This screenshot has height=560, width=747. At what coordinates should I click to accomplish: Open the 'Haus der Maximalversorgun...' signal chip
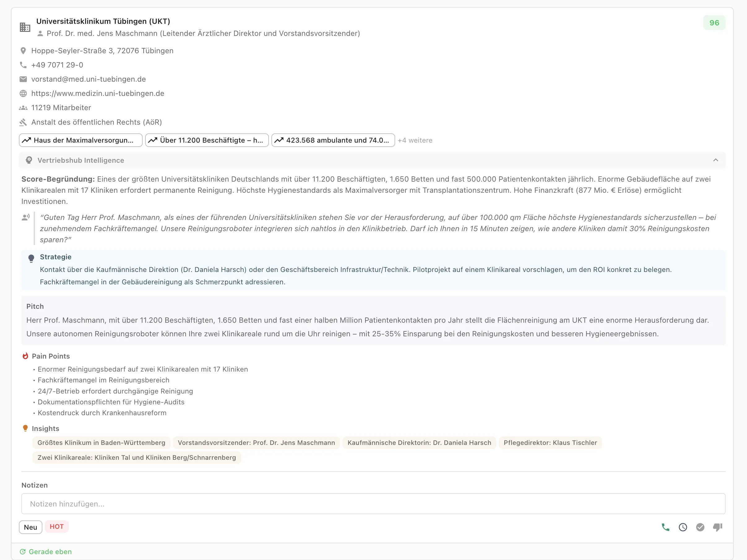pos(81,140)
